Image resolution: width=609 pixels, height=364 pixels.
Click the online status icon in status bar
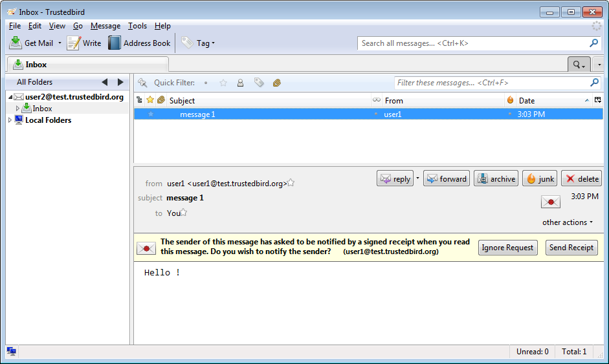pyautogui.click(x=12, y=351)
